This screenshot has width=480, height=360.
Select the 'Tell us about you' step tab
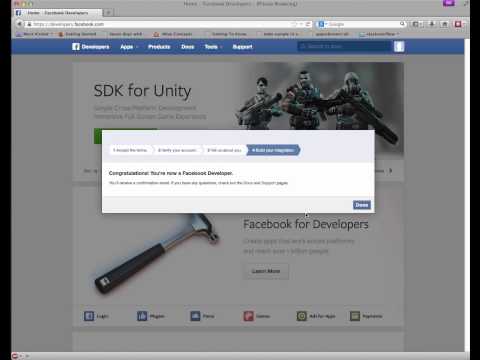[x=224, y=150]
